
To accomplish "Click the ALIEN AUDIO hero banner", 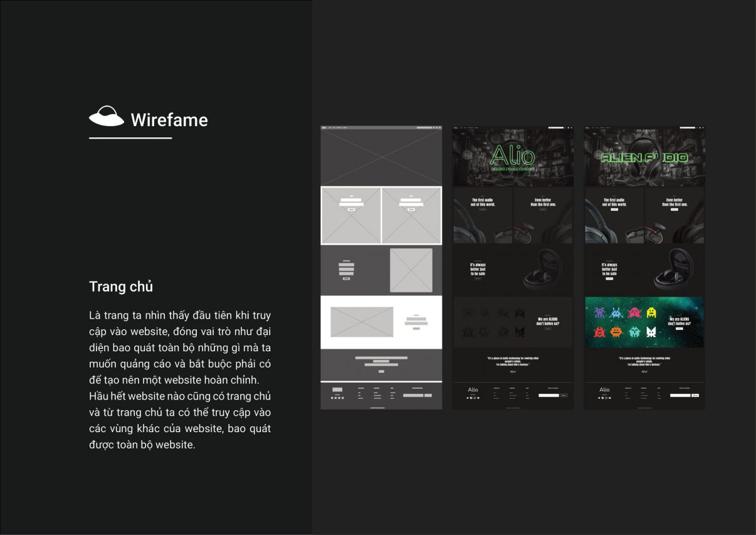I will tap(644, 157).
